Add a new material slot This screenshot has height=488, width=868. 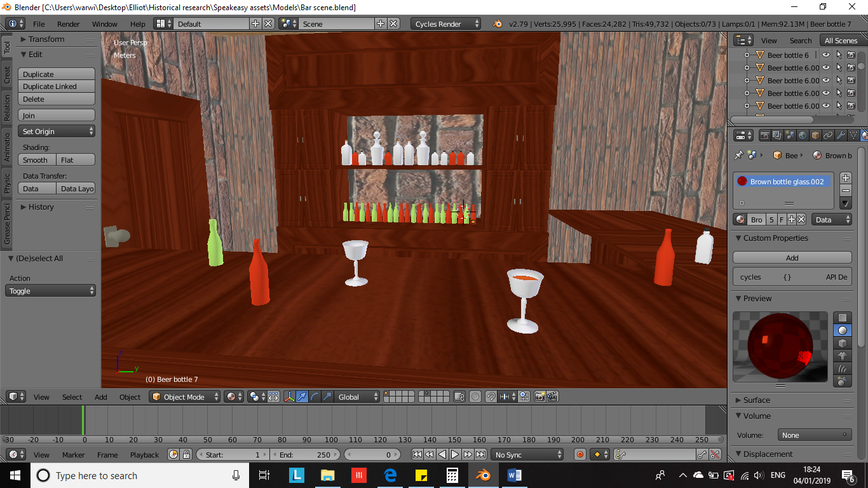845,178
